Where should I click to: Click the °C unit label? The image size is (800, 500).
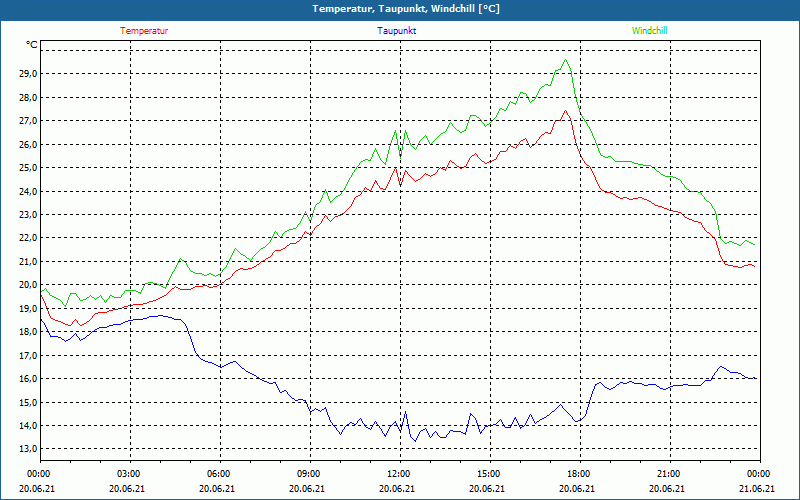32,45
